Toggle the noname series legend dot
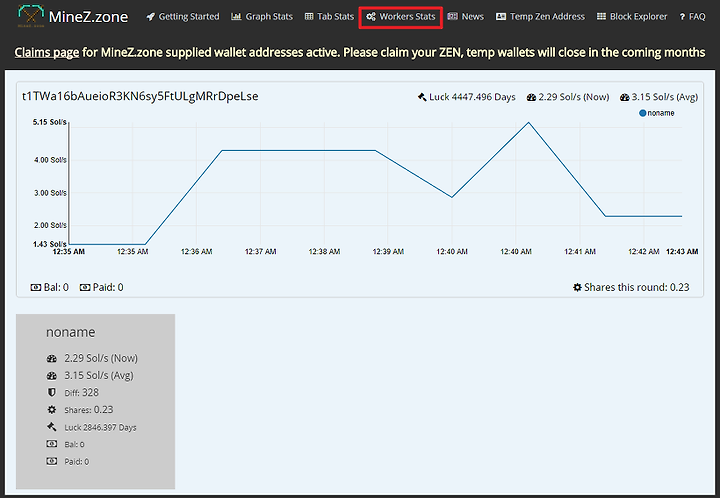720x498 pixels. pos(642,113)
